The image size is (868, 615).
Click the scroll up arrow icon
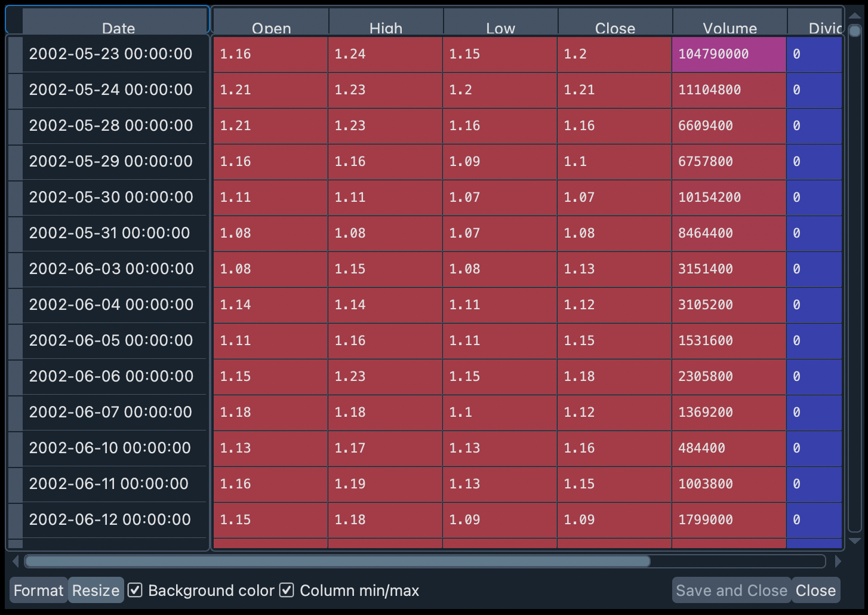tap(855, 16)
